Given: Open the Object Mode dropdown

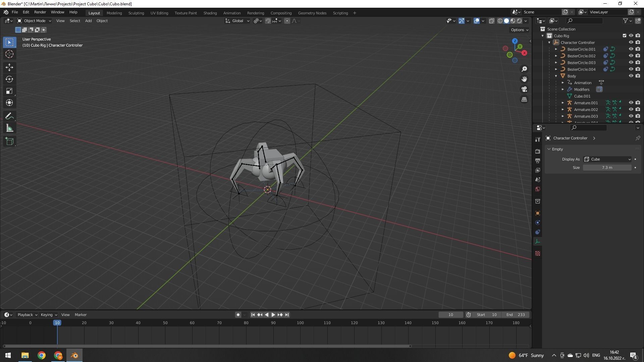Looking at the screenshot, I should 34,21.
